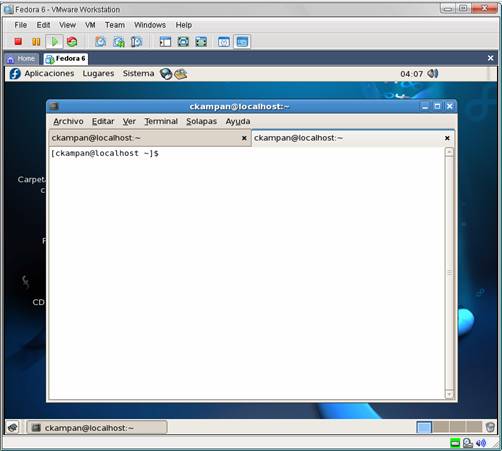The width and height of the screenshot is (502, 451).
Task: Close the current VMware tab with the X
Action: pos(490,58)
